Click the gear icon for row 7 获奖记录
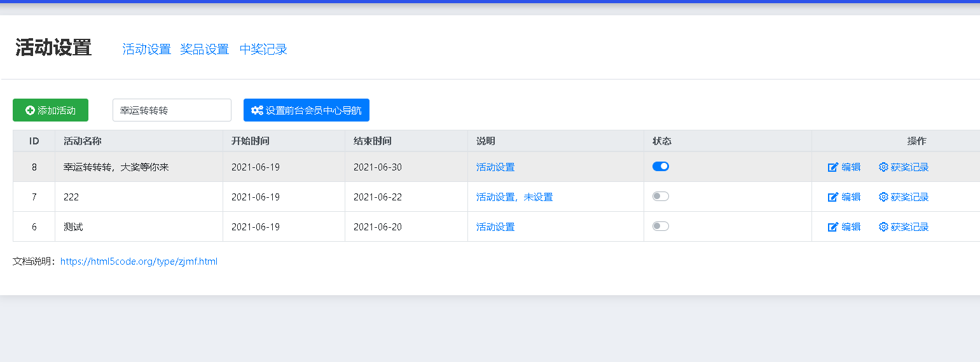980x362 pixels. 883,197
